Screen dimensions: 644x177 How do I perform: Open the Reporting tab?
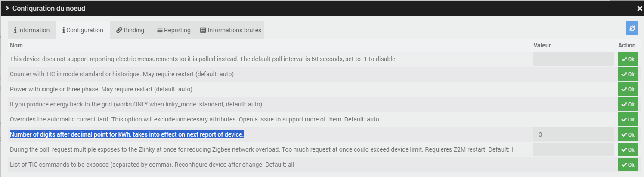click(x=173, y=30)
